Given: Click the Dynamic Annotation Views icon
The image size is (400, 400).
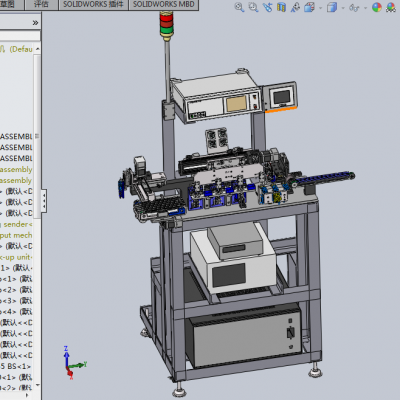Looking at the screenshot, I should point(295,7).
